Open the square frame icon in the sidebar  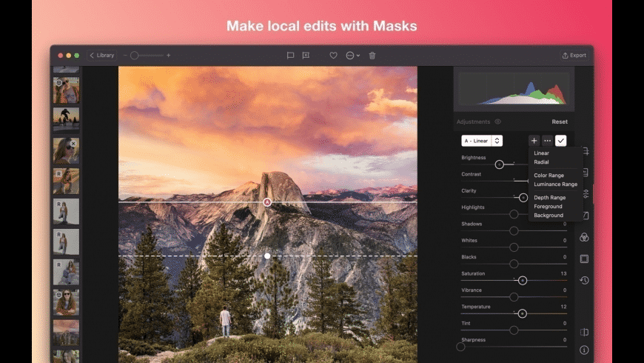click(584, 259)
